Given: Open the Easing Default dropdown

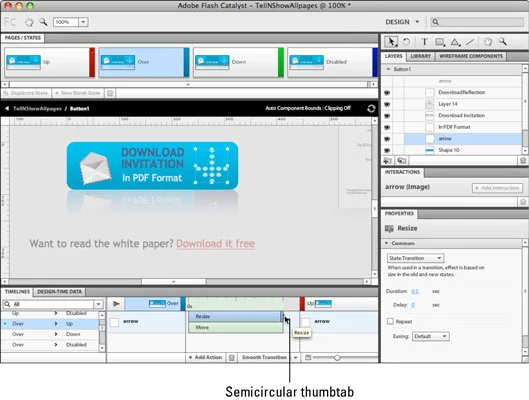Looking at the screenshot, I should tap(430, 336).
